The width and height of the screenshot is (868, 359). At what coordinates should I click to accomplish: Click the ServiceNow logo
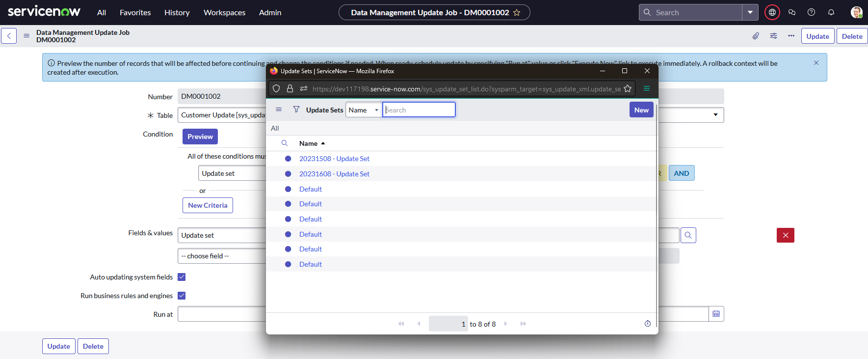tap(44, 11)
